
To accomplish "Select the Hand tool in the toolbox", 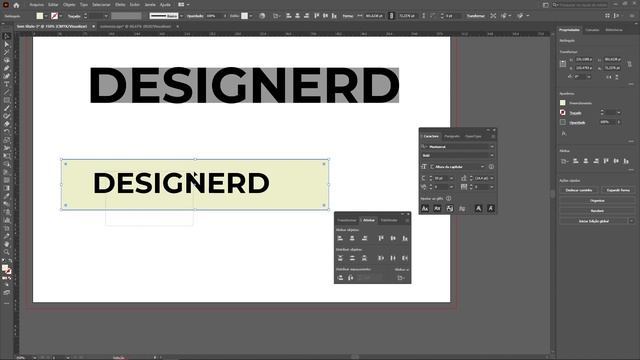I will pyautogui.click(x=7, y=244).
